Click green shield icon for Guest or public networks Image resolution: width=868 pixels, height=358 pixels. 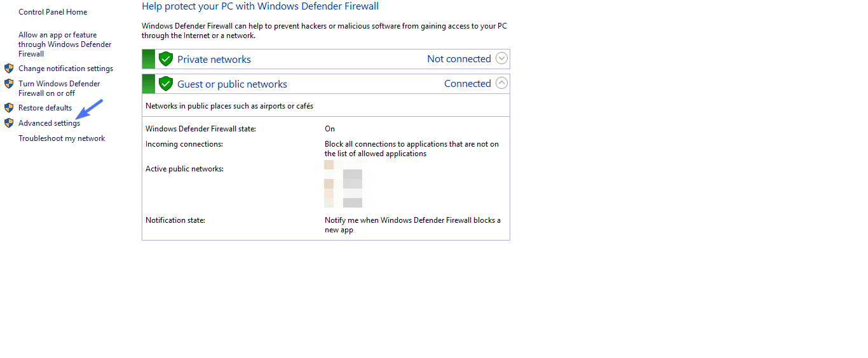click(166, 84)
